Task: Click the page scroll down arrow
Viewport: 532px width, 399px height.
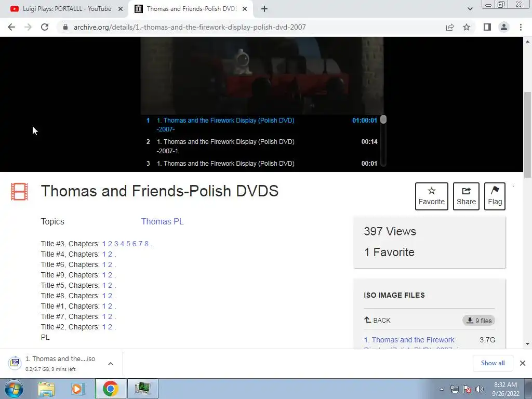Action: [528, 344]
